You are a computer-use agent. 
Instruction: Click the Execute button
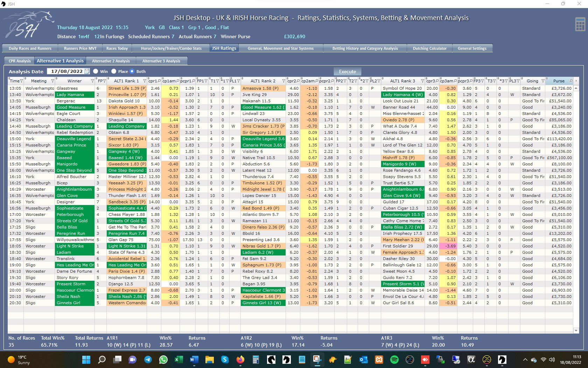pos(347,71)
